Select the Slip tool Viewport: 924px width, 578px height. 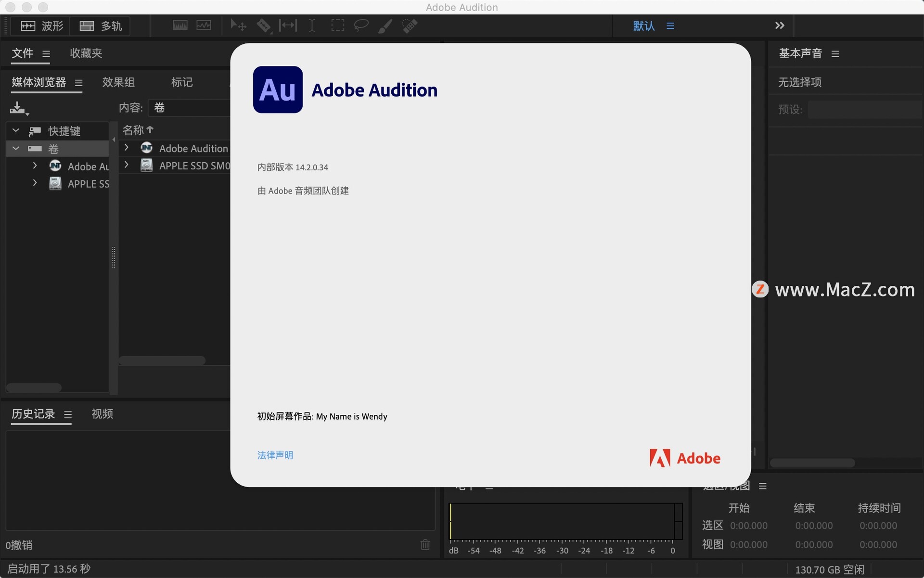(287, 26)
